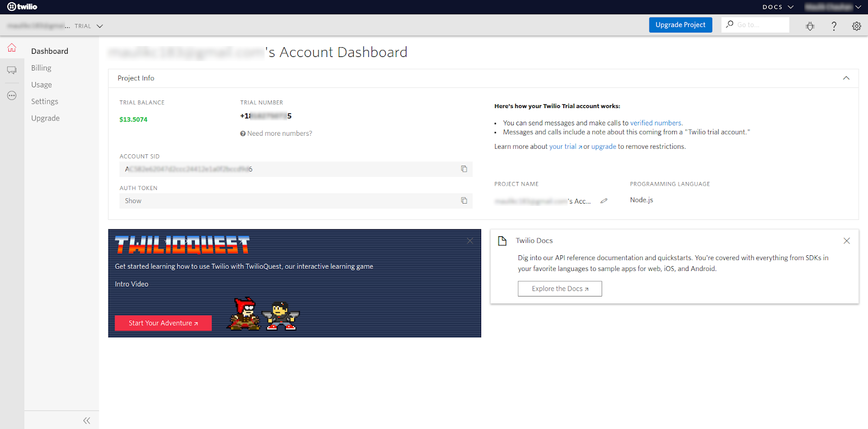This screenshot has height=429, width=868.
Task: Click the trial phone number
Action: [x=266, y=116]
